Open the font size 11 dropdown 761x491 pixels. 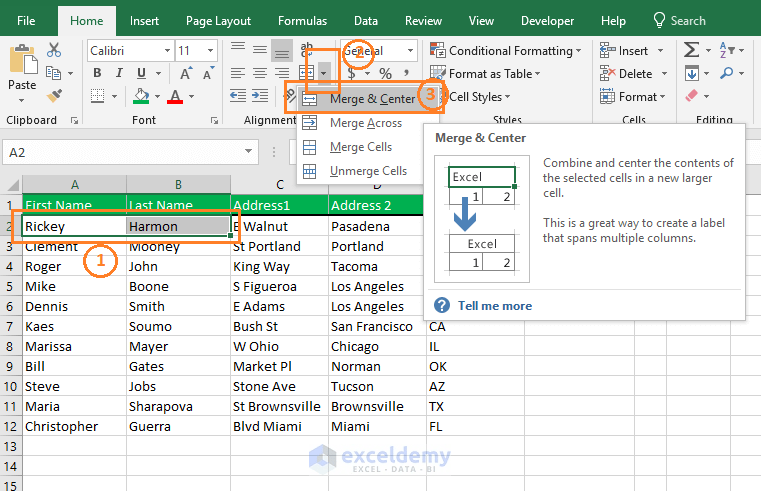(x=210, y=51)
